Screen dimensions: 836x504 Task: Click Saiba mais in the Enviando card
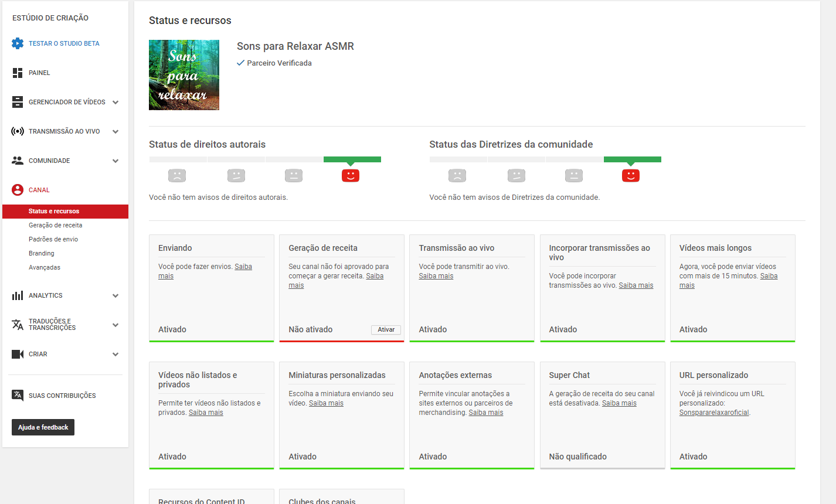pyautogui.click(x=243, y=267)
